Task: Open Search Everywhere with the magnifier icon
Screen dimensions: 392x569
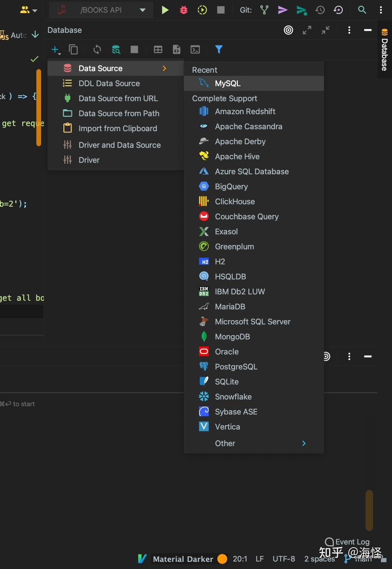Action: 362,10
